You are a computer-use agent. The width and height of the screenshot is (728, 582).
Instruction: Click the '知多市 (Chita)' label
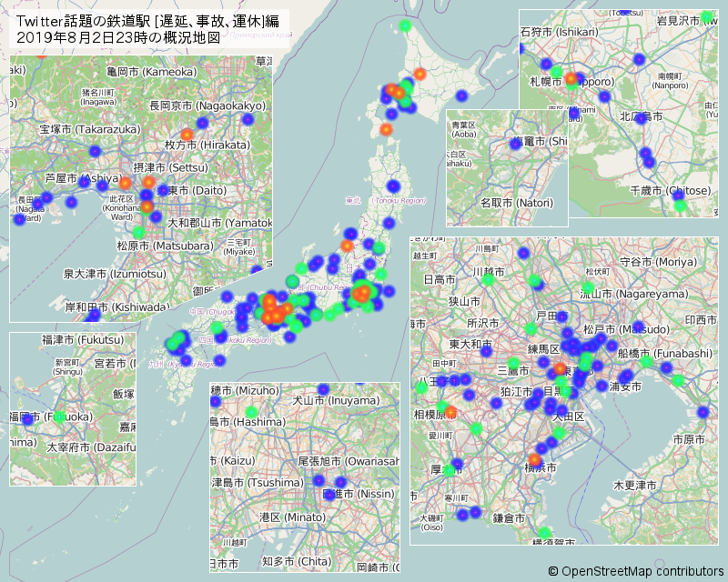coord(298,562)
